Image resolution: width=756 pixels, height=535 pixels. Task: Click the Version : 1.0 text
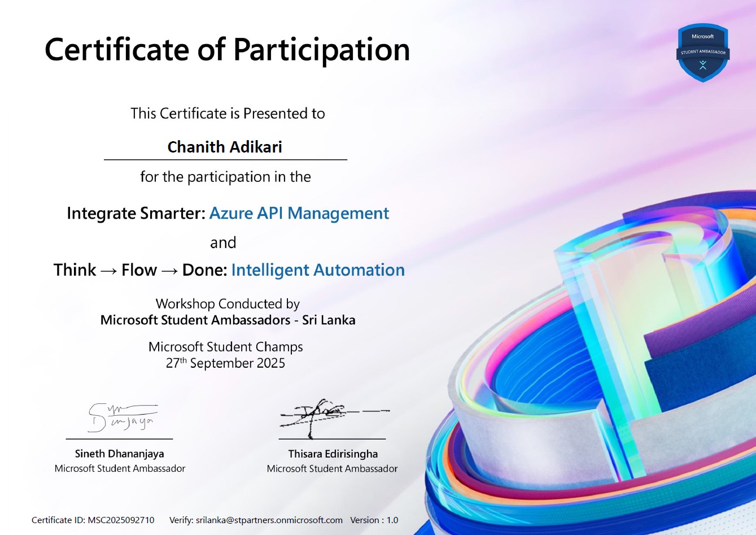tap(374, 520)
